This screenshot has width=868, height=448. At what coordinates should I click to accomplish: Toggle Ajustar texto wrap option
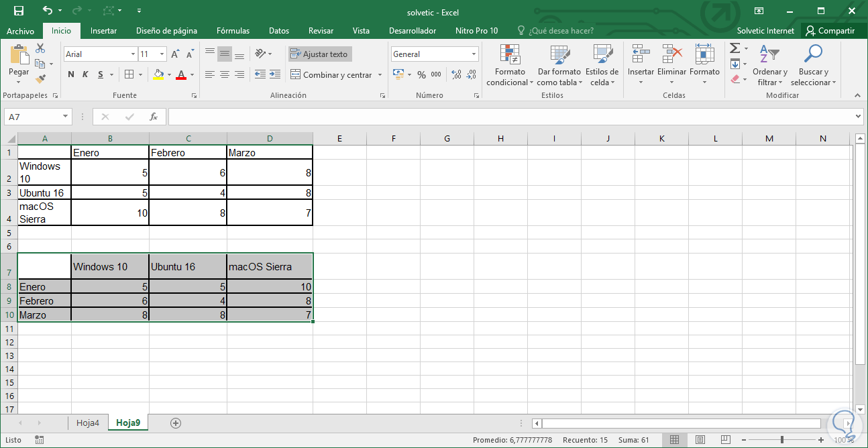[x=320, y=54]
